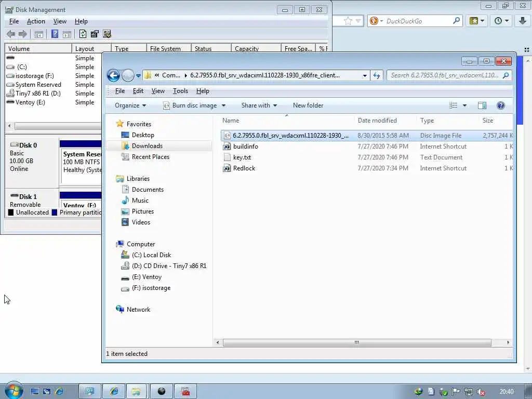
Task: Expand the Burn disc image dropdown arrow
Action: [223, 105]
